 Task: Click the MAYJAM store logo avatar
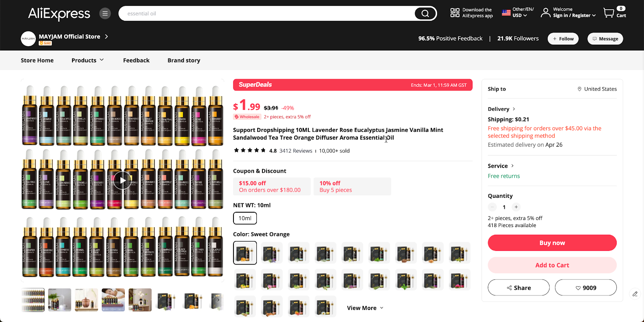pos(28,39)
